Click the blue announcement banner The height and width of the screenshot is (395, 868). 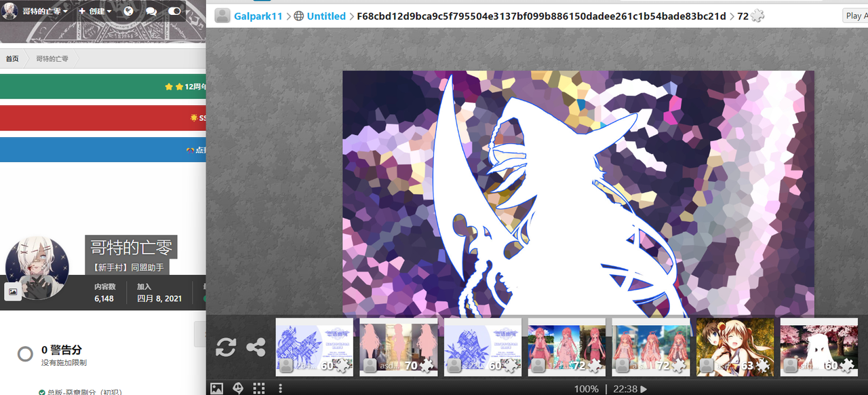(x=103, y=149)
